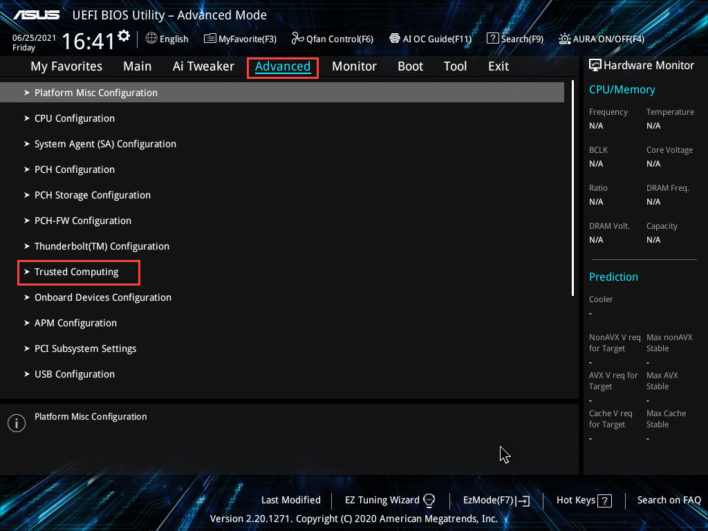Viewport: 708px width, 531px height.
Task: Click the Search(F9) question mark icon
Action: click(492, 38)
